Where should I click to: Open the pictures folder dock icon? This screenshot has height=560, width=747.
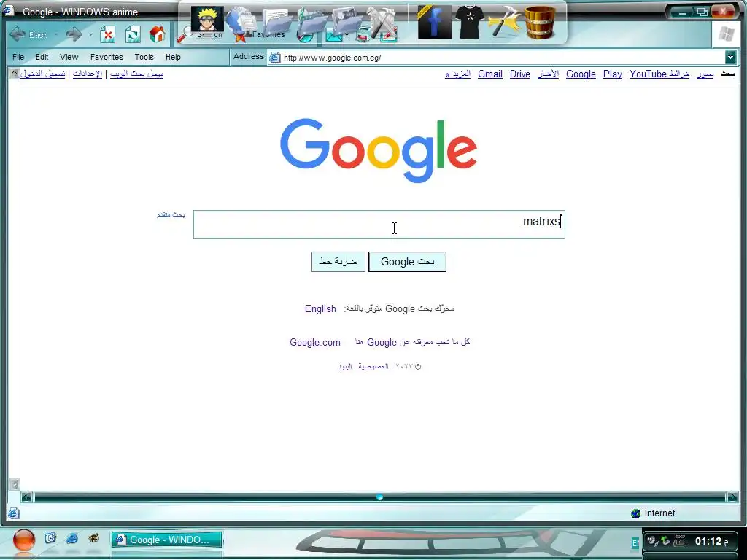coord(347,23)
